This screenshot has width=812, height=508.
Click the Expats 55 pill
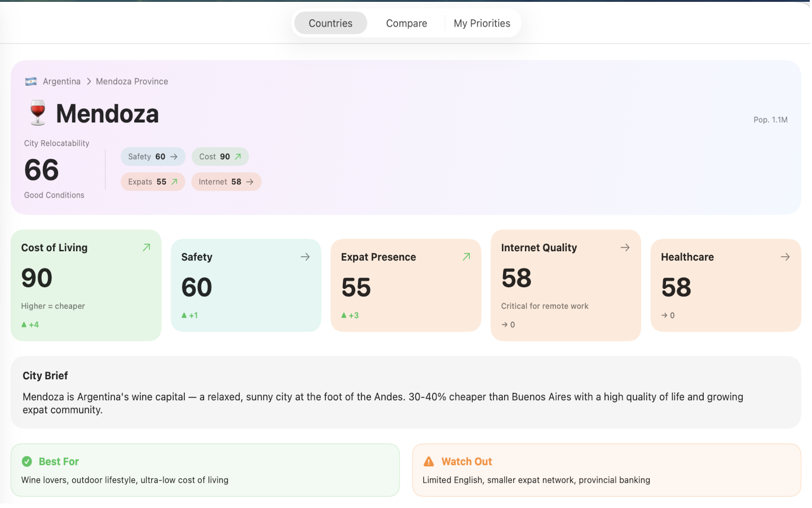(153, 182)
